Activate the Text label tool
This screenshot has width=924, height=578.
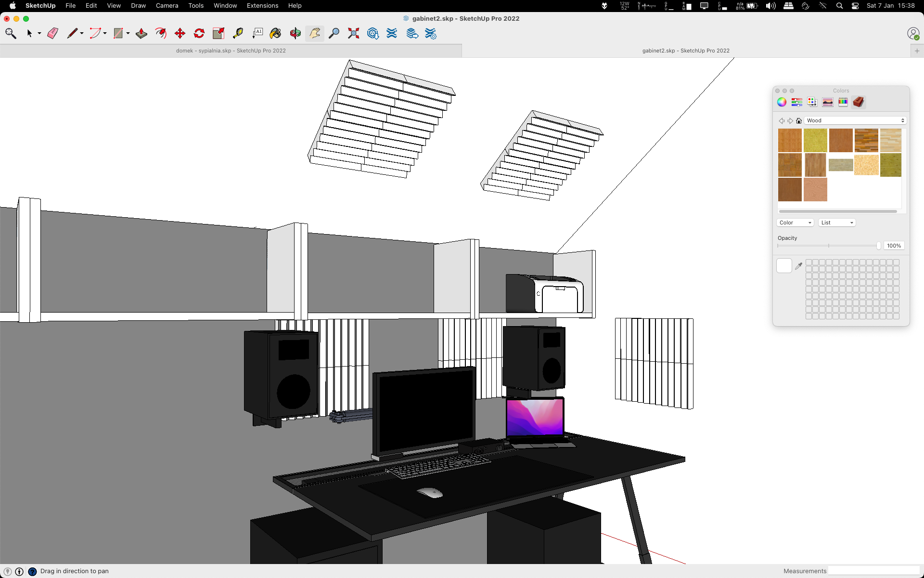(x=257, y=33)
